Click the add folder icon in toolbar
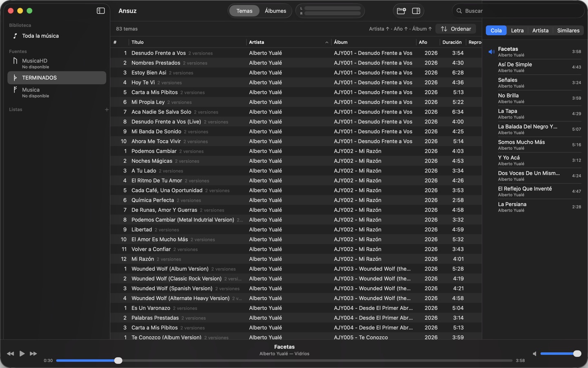 401,11
